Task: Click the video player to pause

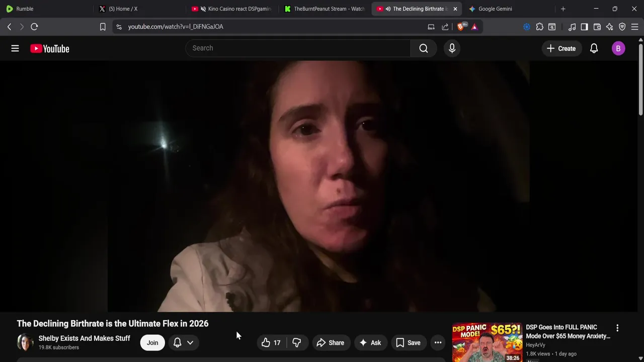Action: click(x=318, y=187)
